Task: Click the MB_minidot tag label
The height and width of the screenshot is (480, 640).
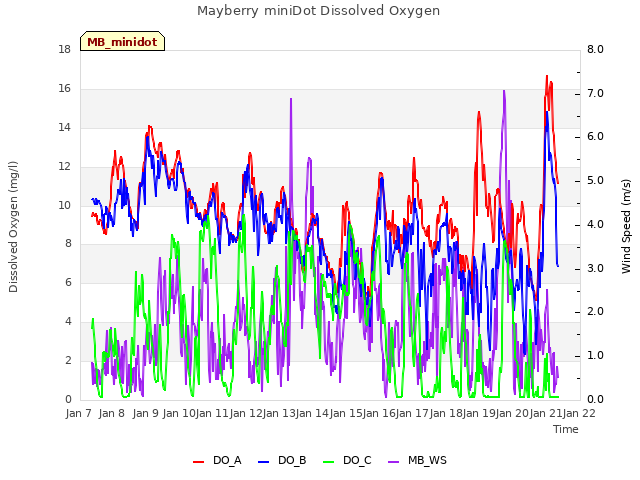Action: [122, 42]
